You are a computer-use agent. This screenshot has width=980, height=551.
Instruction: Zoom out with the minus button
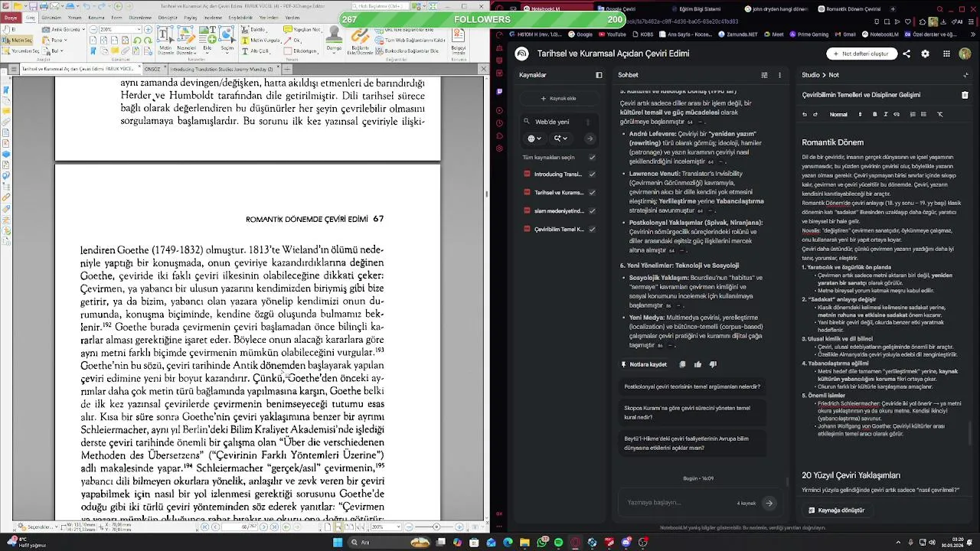click(93, 29)
